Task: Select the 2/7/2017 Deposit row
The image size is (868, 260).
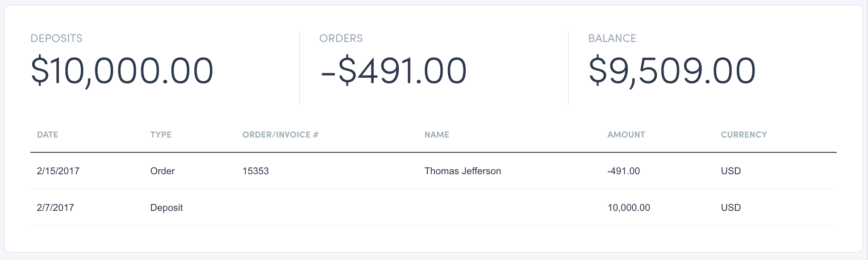Action: [x=56, y=207]
